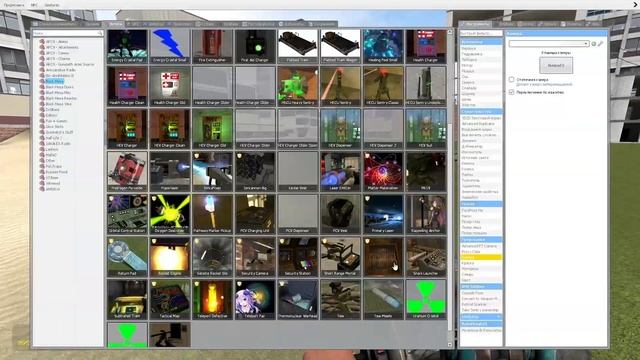Viewport: 640px width, 360px height.
Task: Spawn the Oxygen Destroyer entity
Action: pos(170,214)
